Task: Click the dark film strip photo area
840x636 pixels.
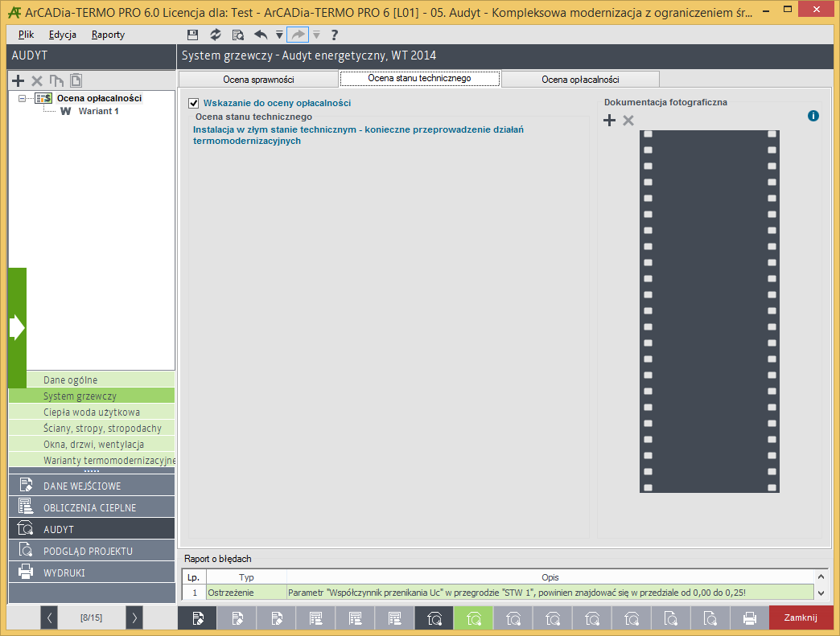Action: coord(710,311)
